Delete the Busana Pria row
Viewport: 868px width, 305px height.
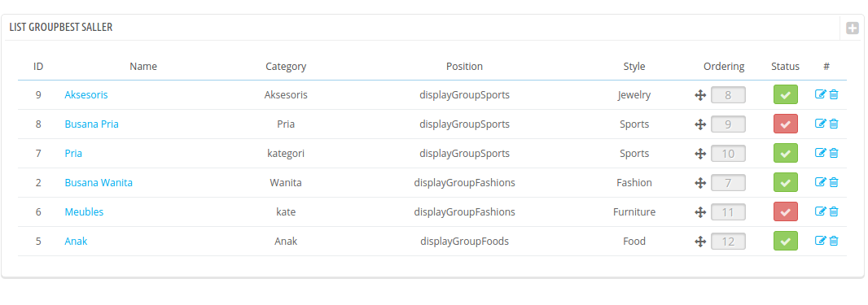pyautogui.click(x=834, y=124)
